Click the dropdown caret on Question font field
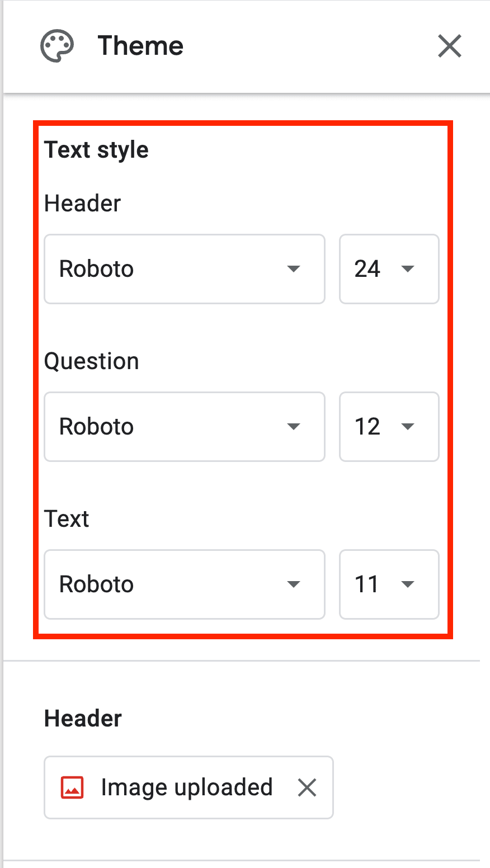This screenshot has width=490, height=868. [293, 427]
